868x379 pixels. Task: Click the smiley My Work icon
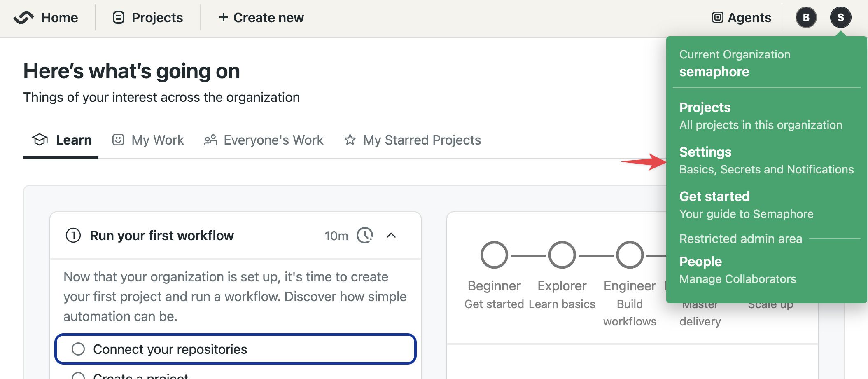click(x=118, y=140)
